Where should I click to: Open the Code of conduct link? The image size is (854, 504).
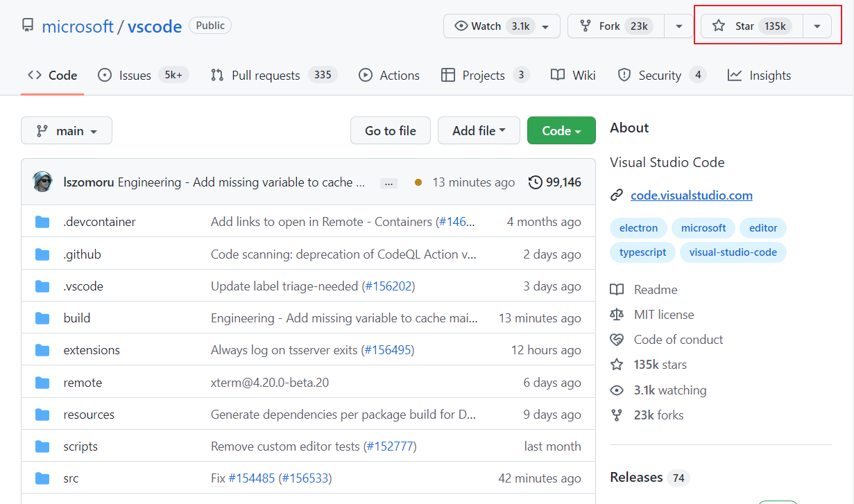[x=667, y=340]
